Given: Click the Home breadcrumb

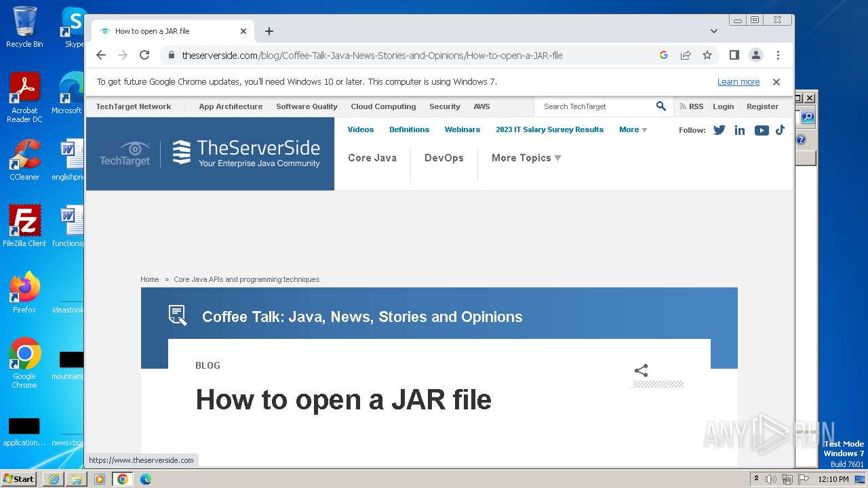Looking at the screenshot, I should [149, 279].
